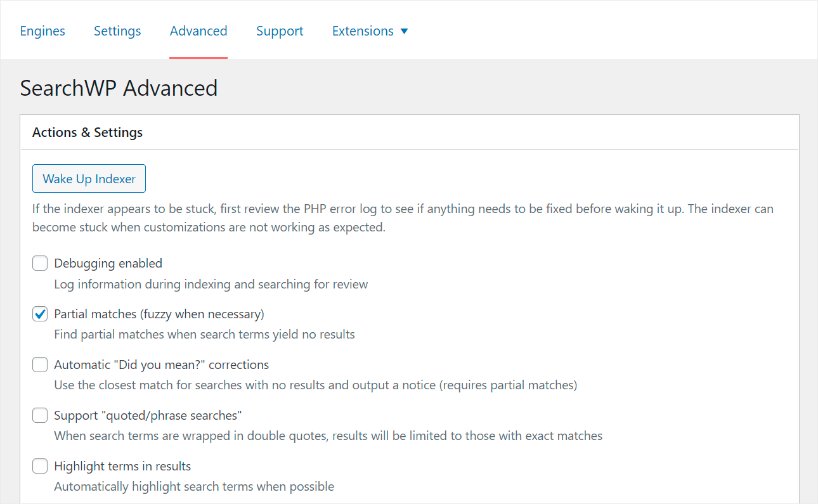Open the Settings tab
The height and width of the screenshot is (504, 818).
pyautogui.click(x=117, y=30)
